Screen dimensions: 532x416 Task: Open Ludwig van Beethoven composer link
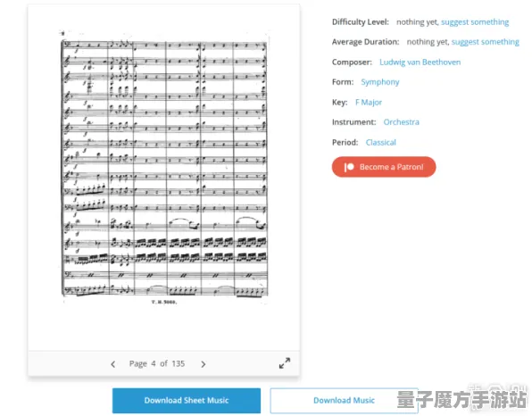(420, 62)
